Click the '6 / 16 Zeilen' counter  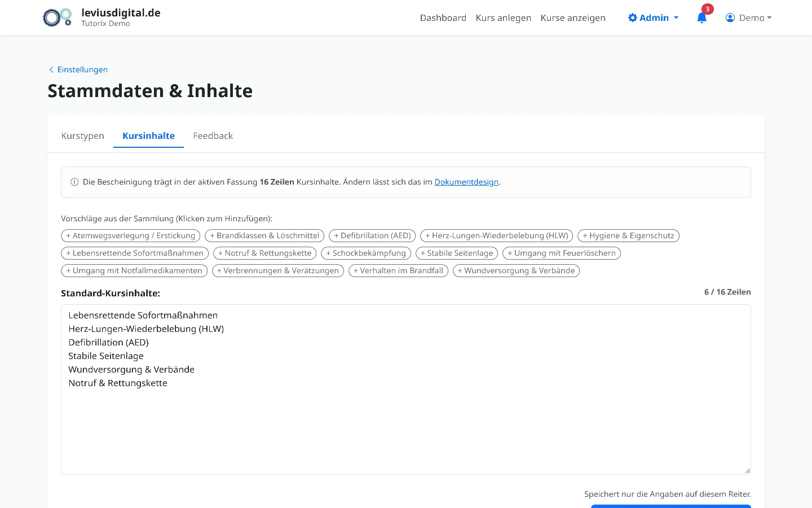coord(727,292)
